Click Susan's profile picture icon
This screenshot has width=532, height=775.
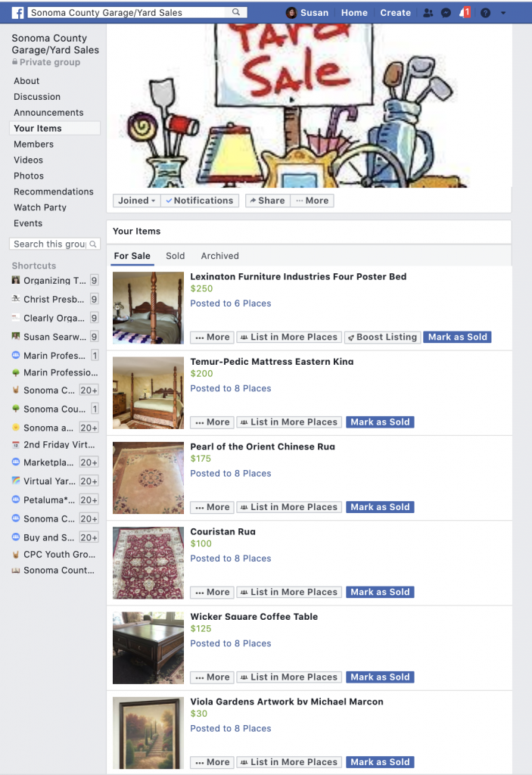(291, 12)
